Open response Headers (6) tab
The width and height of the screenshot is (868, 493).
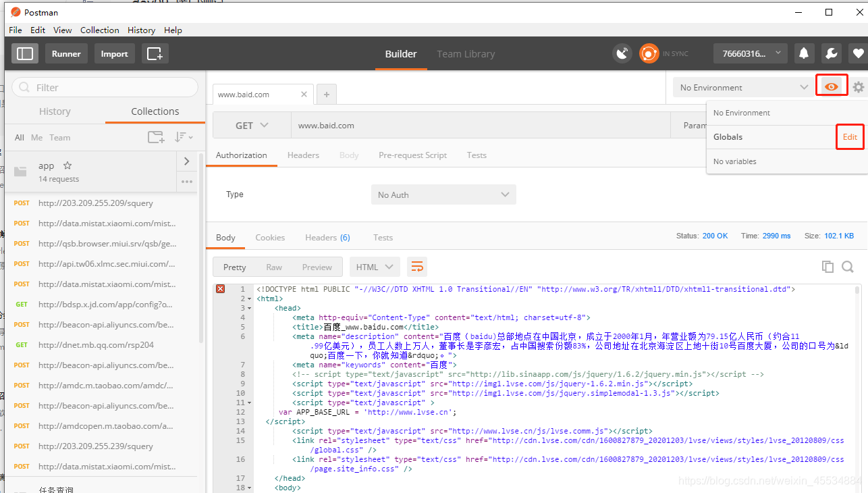[x=327, y=237]
